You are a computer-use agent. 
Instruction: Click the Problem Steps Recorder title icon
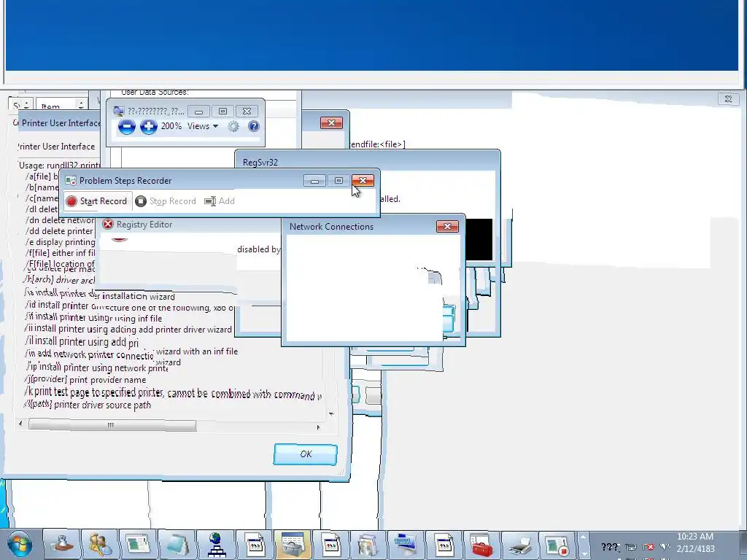[x=71, y=181]
